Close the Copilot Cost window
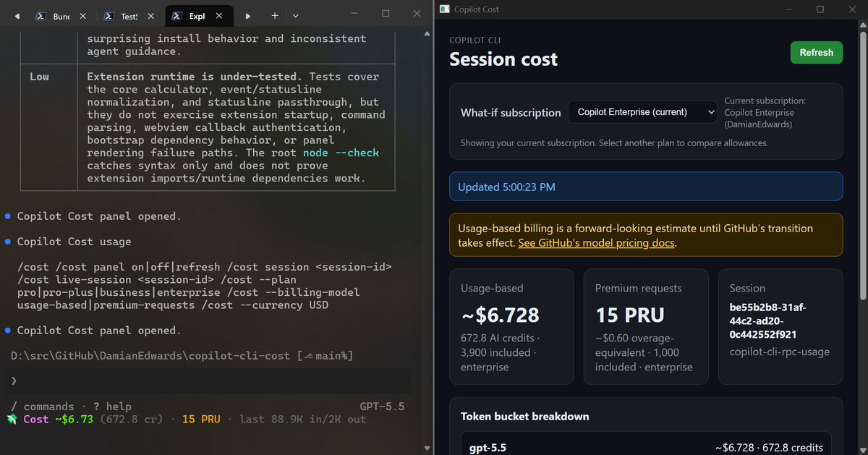 pos(853,9)
